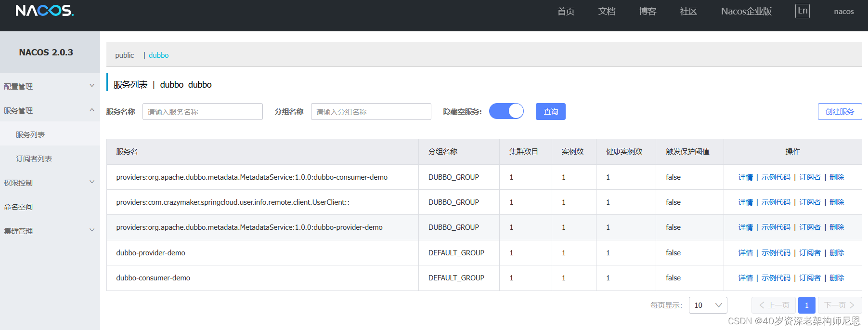Click 删除 for DEFAULT_GROUP dubbo-provider-demo row
Screen dimensions: 868x330
pos(837,253)
